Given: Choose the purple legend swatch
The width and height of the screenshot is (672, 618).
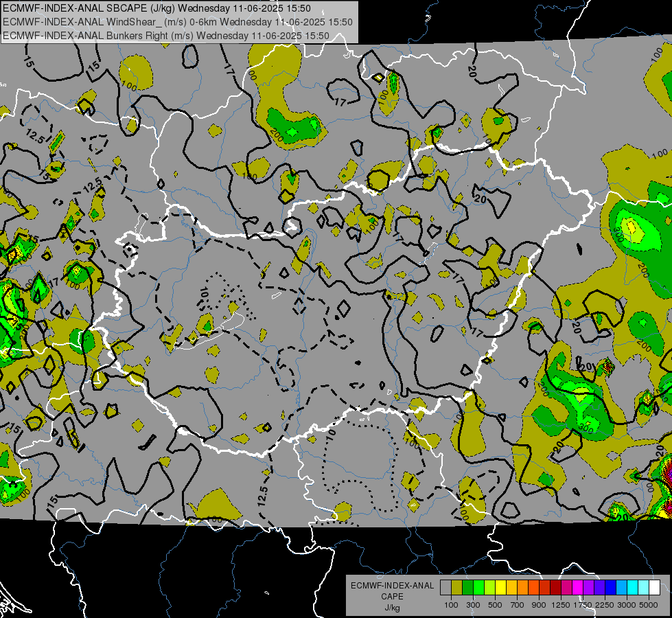Looking at the screenshot, I should click(x=589, y=587).
